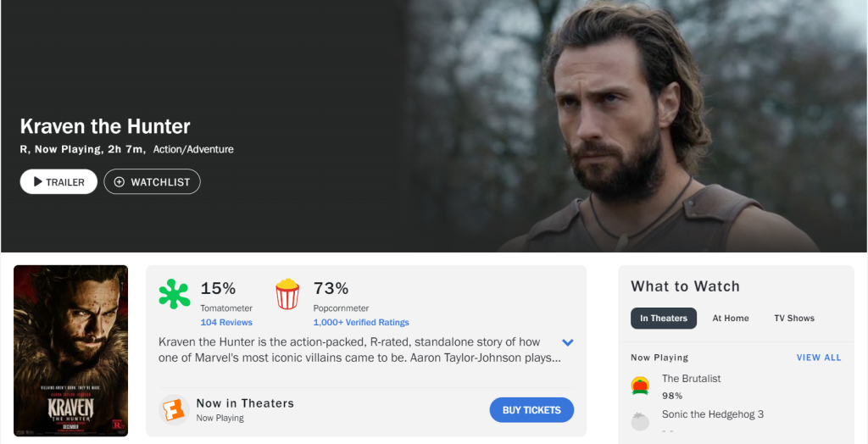
Task: Click the popcorn bucket Popcornmeter icon
Action: (x=287, y=294)
